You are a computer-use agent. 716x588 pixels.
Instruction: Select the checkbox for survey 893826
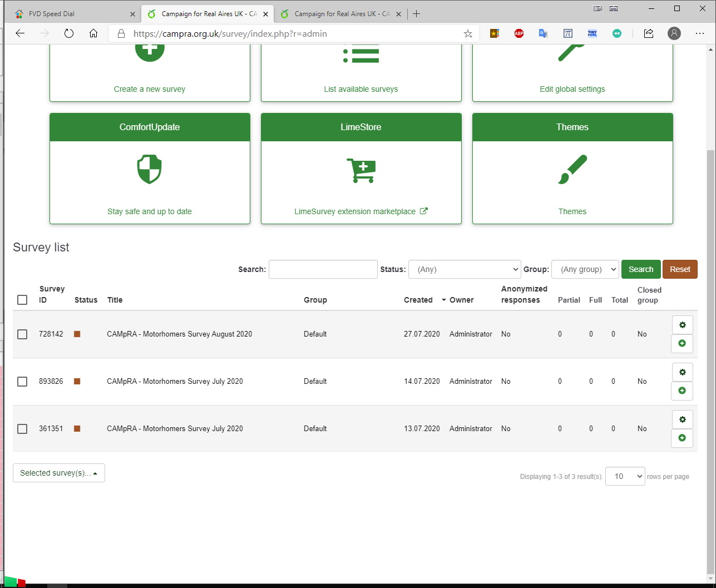(22, 382)
